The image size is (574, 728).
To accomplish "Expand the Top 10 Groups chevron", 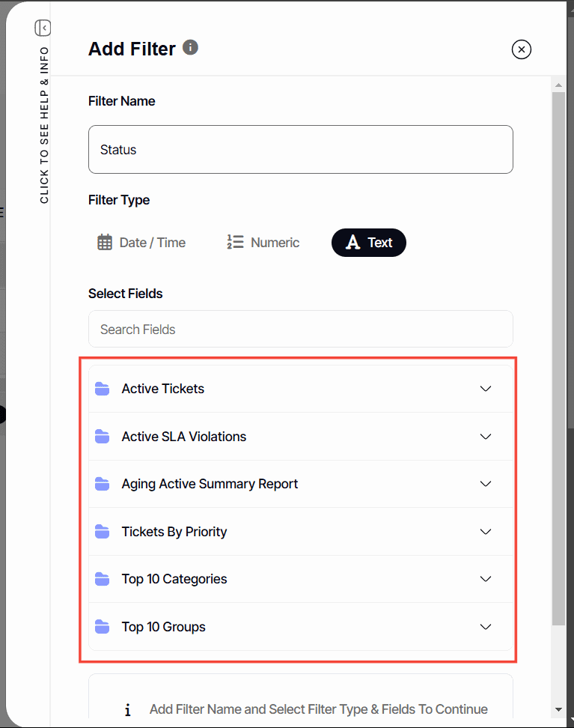I will (x=486, y=627).
